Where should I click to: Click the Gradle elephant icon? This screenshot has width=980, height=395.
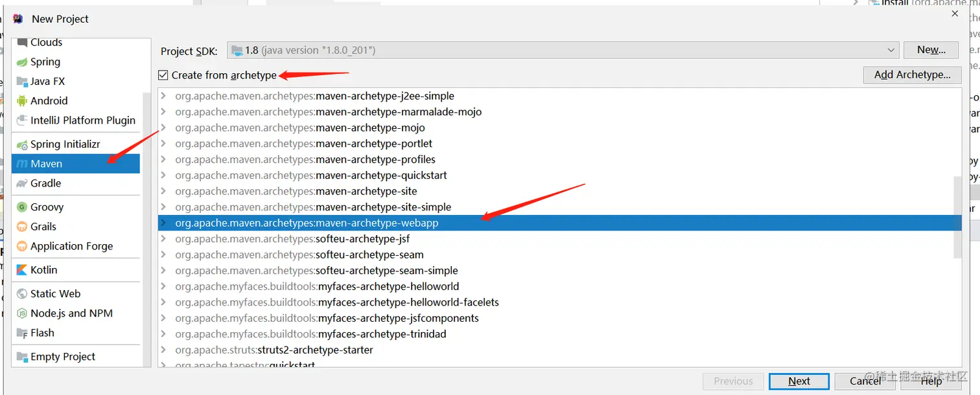pyautogui.click(x=22, y=183)
